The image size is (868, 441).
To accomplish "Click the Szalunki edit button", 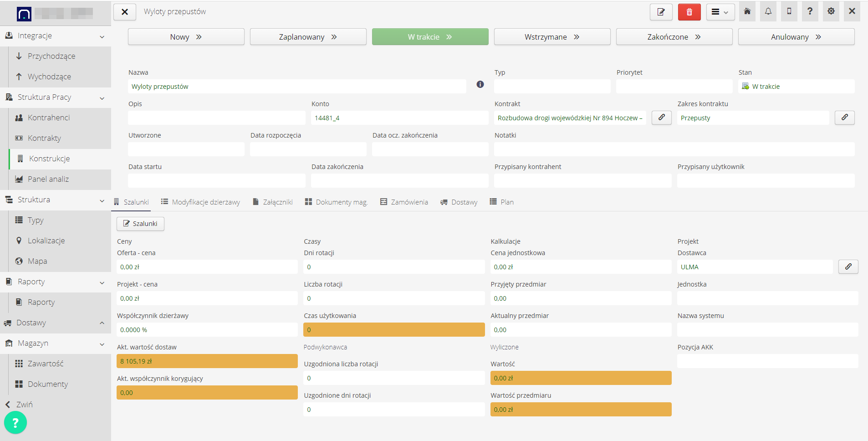I will click(x=140, y=224).
